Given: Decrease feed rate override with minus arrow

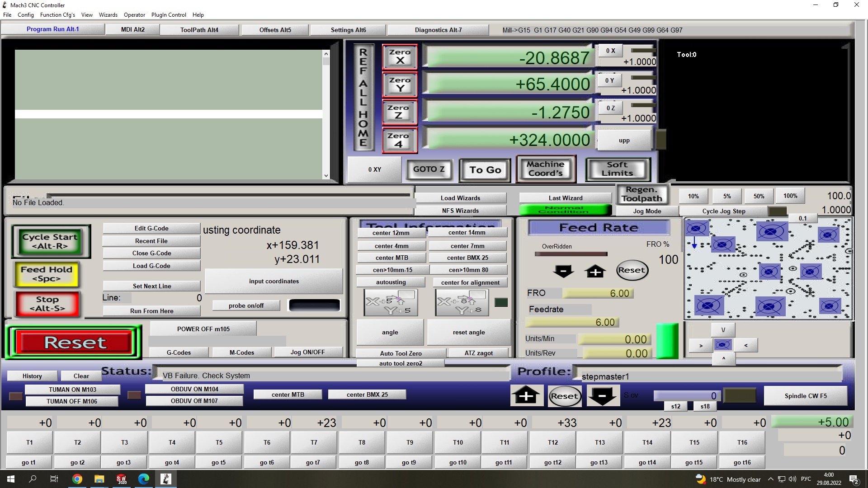Looking at the screenshot, I should click(563, 271).
